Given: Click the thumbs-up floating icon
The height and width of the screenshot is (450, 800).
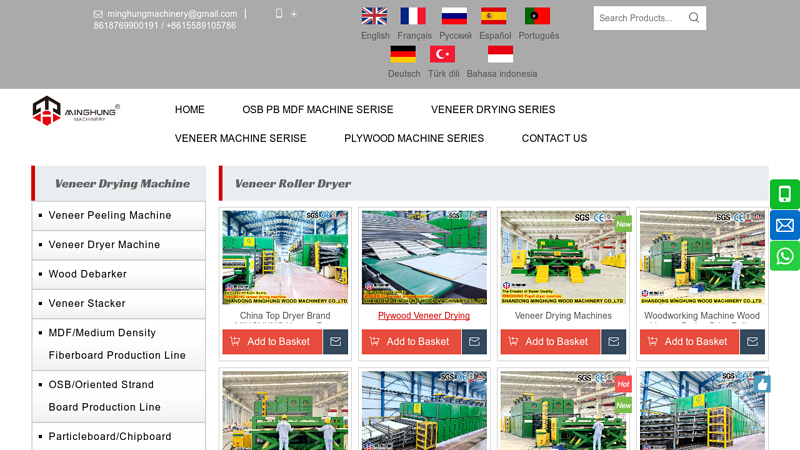Looking at the screenshot, I should pos(762,384).
